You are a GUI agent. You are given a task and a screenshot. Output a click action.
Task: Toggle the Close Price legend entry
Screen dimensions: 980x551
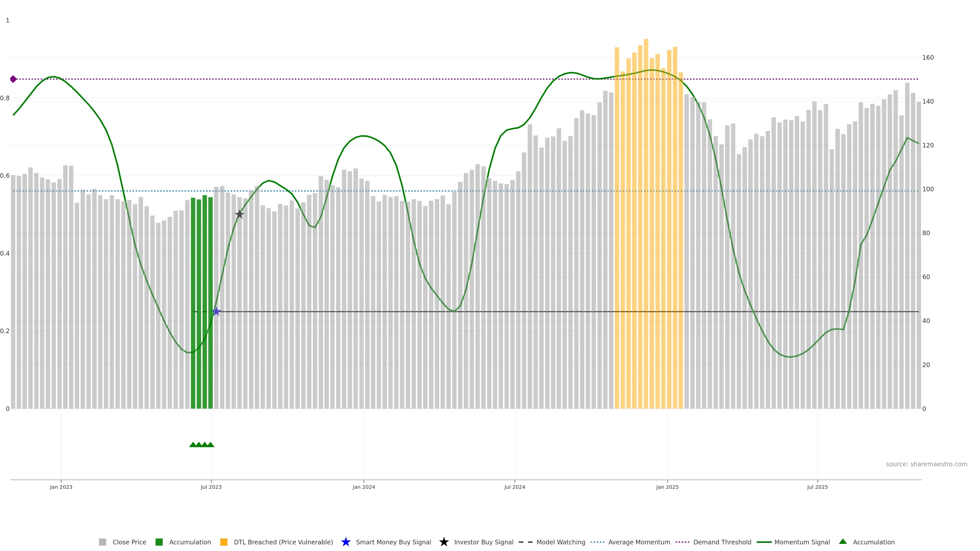tap(129, 542)
